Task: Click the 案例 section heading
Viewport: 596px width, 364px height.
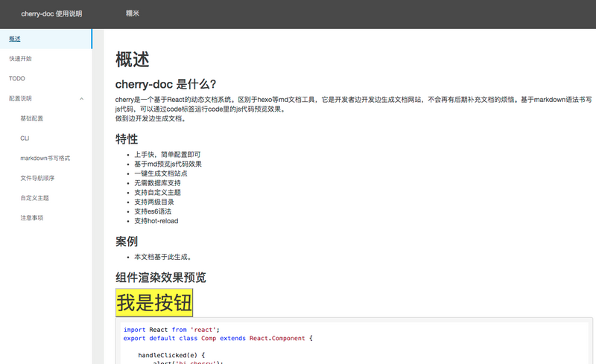Action: 127,241
